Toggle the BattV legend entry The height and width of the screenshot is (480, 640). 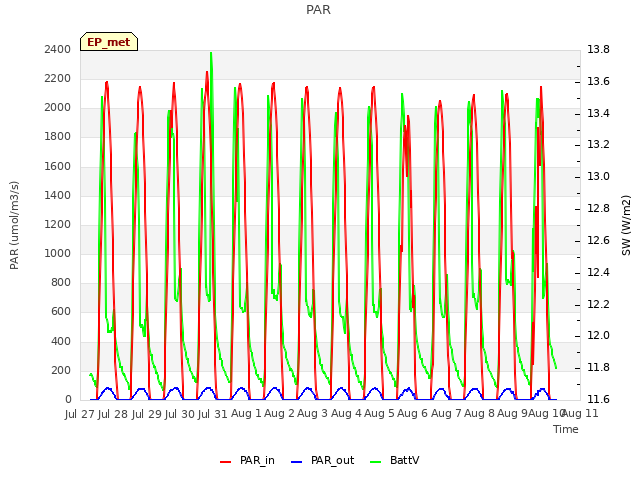click(394, 460)
